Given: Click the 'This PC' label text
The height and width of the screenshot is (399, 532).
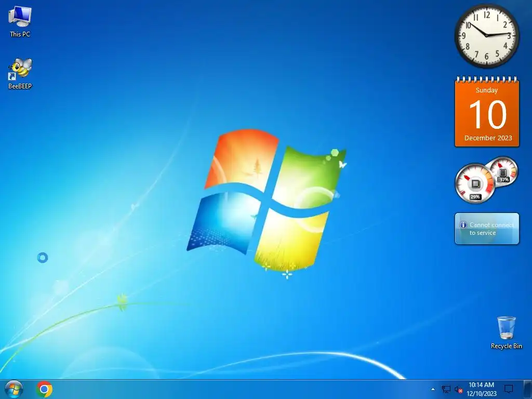Looking at the screenshot, I should 20,34.
